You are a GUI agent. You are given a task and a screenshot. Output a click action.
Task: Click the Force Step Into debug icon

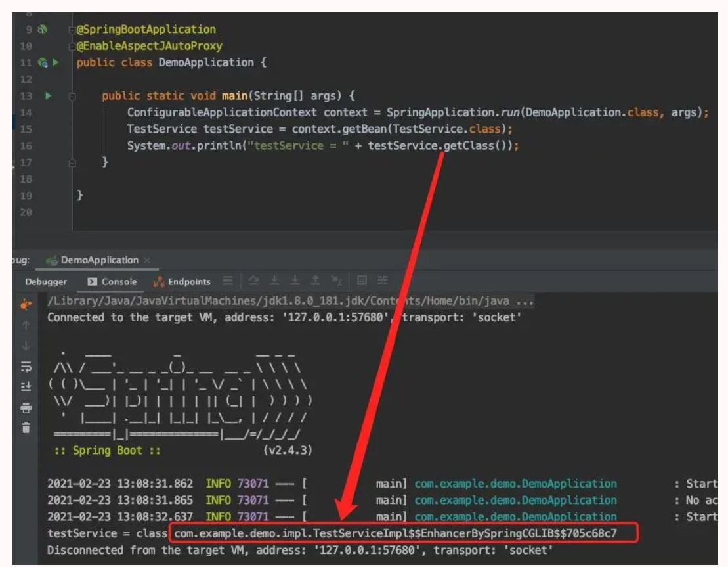[x=295, y=280]
